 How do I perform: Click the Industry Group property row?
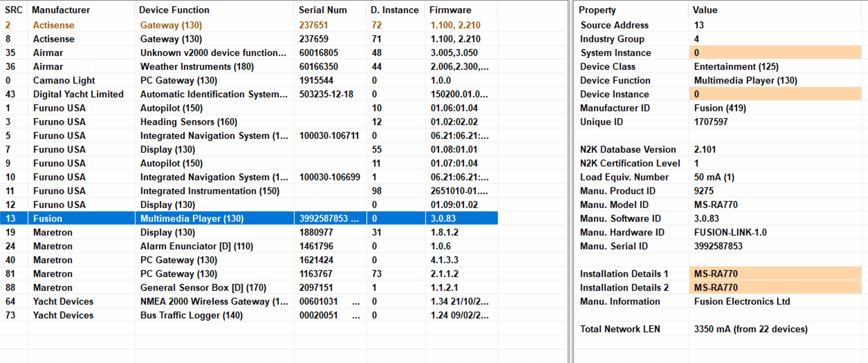pyautogui.click(x=718, y=39)
